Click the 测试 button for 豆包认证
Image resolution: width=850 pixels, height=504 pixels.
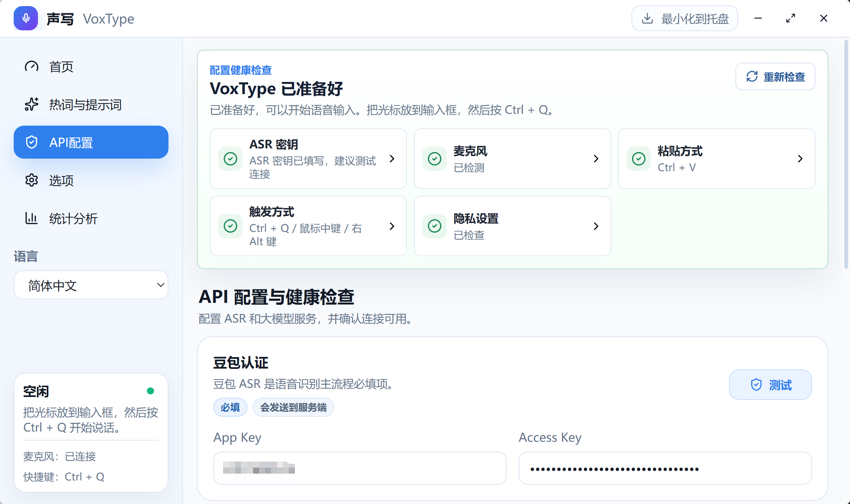pyautogui.click(x=770, y=385)
